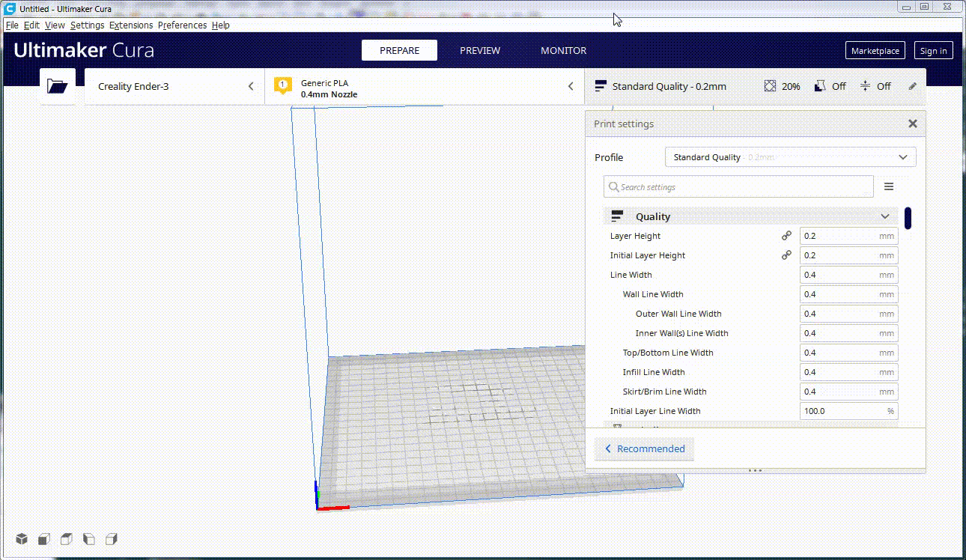Edit the Initial Layer Line Width percentage

point(848,411)
